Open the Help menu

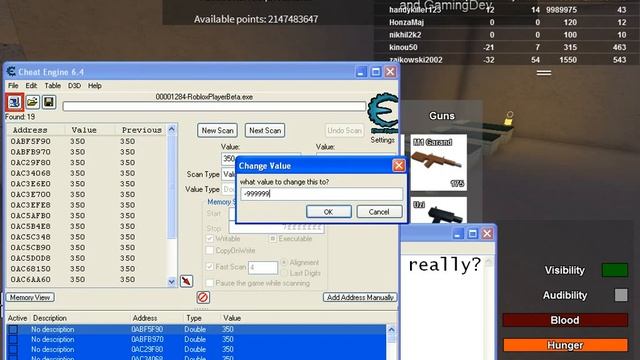[x=95, y=86]
